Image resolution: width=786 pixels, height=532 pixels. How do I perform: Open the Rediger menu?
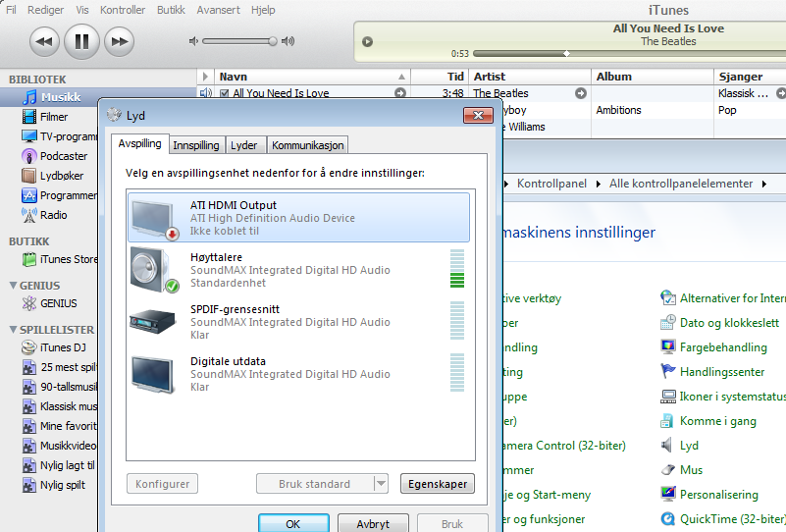tap(45, 10)
